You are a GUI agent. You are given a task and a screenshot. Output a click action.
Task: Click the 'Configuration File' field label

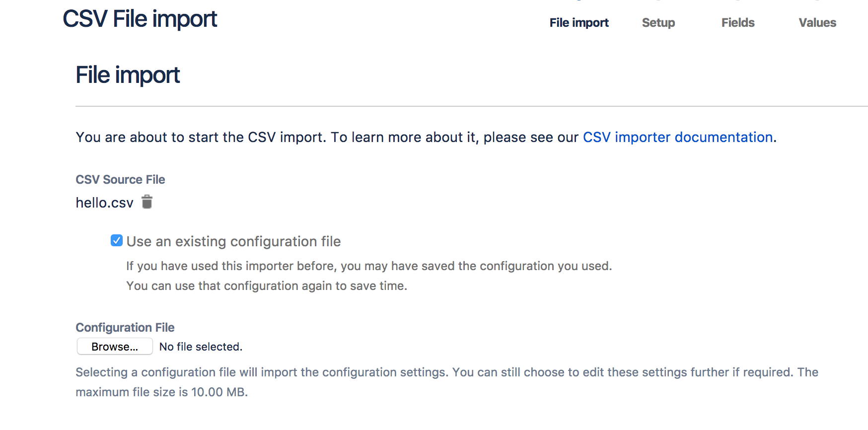click(125, 327)
